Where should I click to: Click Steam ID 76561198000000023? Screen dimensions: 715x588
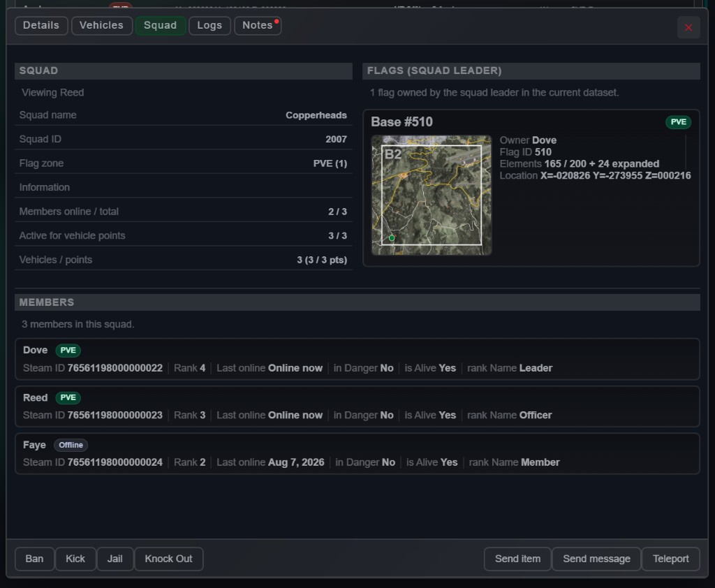(x=115, y=415)
